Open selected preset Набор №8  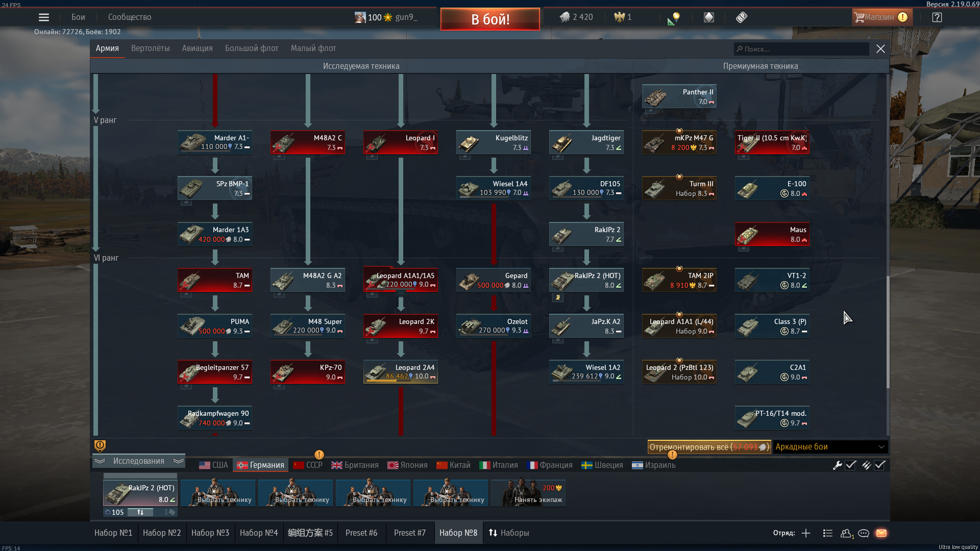point(458,533)
